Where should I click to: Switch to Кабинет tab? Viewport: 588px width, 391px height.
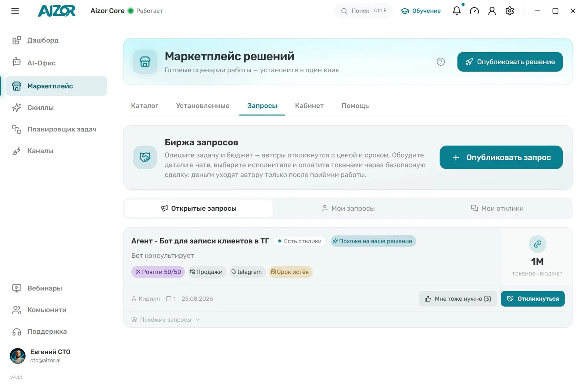click(309, 106)
